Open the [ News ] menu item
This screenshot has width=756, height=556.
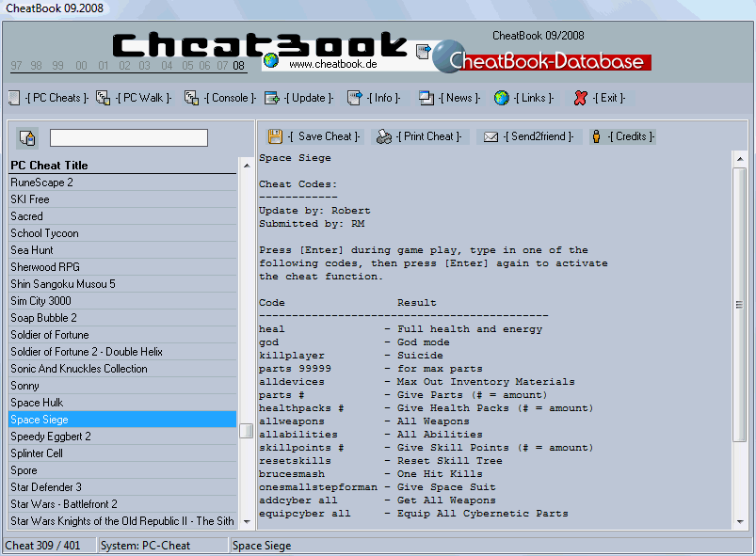[x=459, y=98]
